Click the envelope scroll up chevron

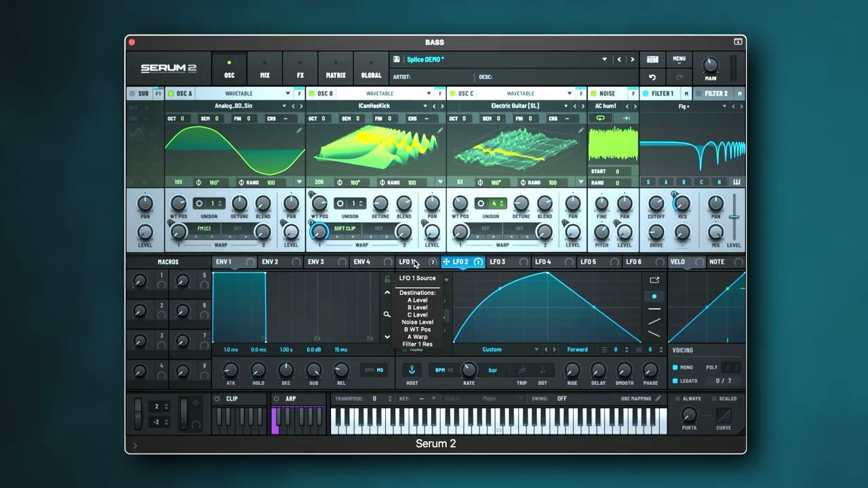pyautogui.click(x=387, y=293)
